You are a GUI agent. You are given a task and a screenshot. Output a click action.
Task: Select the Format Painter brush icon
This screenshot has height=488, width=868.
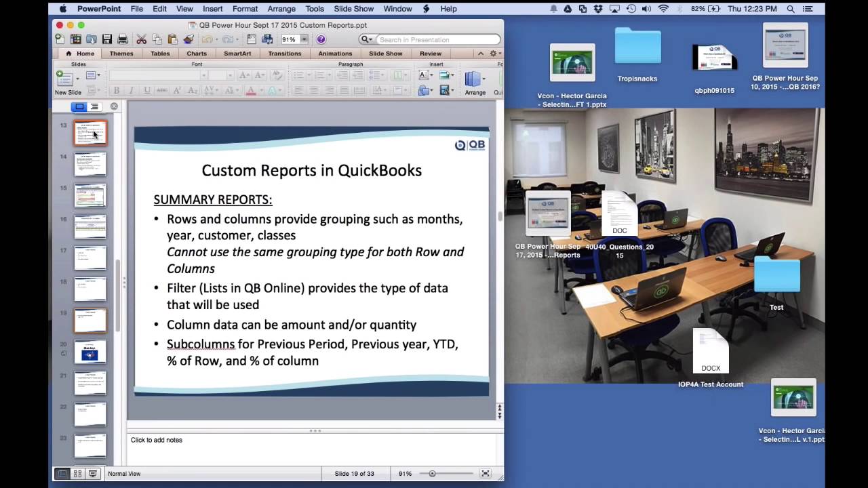189,39
